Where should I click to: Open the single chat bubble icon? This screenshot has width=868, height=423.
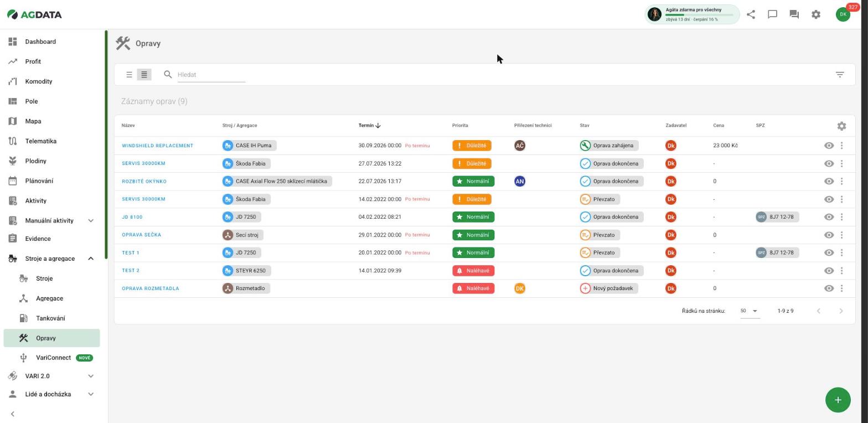pyautogui.click(x=772, y=14)
